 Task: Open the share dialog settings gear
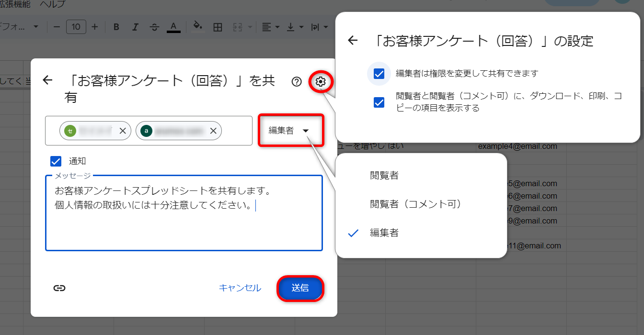click(x=321, y=82)
